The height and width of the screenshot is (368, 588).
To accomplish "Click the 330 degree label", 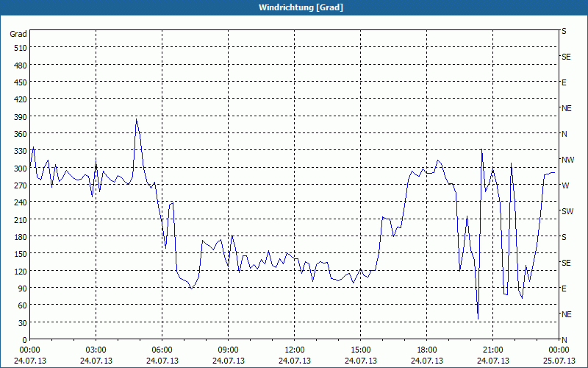I will click(21, 151).
